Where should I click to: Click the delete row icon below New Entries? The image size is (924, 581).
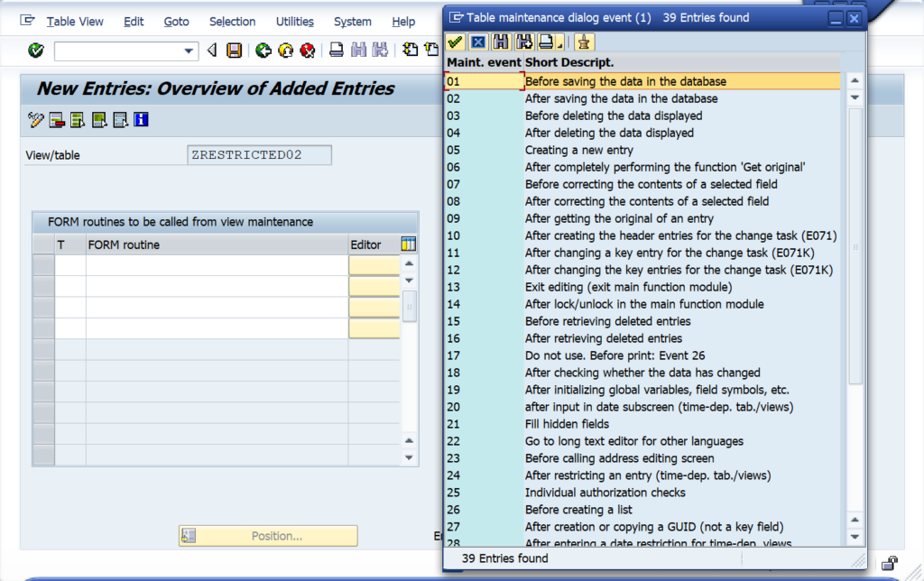tap(55, 119)
